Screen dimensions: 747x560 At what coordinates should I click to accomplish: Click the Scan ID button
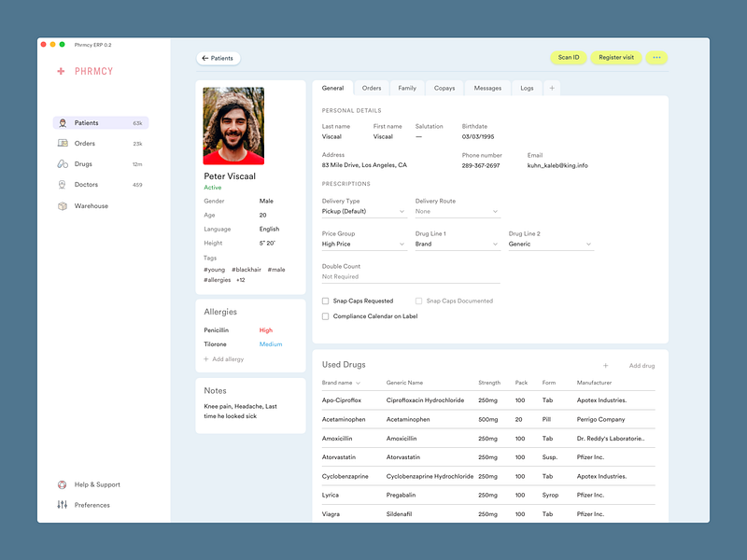(x=569, y=57)
